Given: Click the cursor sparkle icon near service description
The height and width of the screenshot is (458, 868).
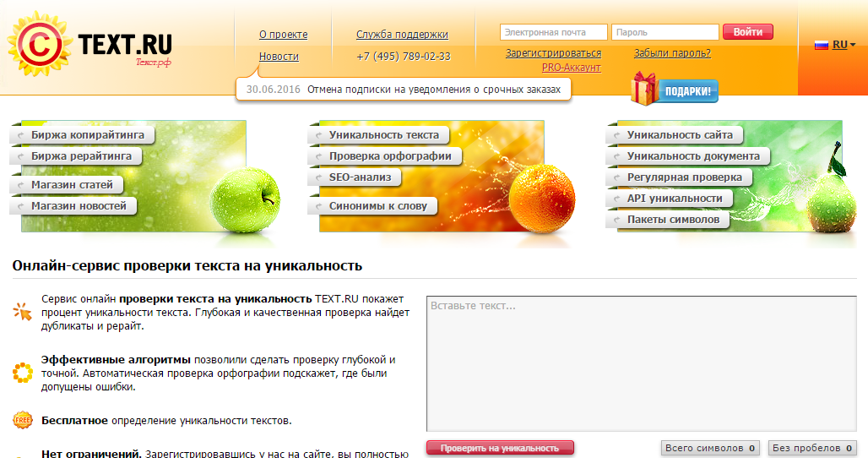Looking at the screenshot, I should pyautogui.click(x=23, y=312).
